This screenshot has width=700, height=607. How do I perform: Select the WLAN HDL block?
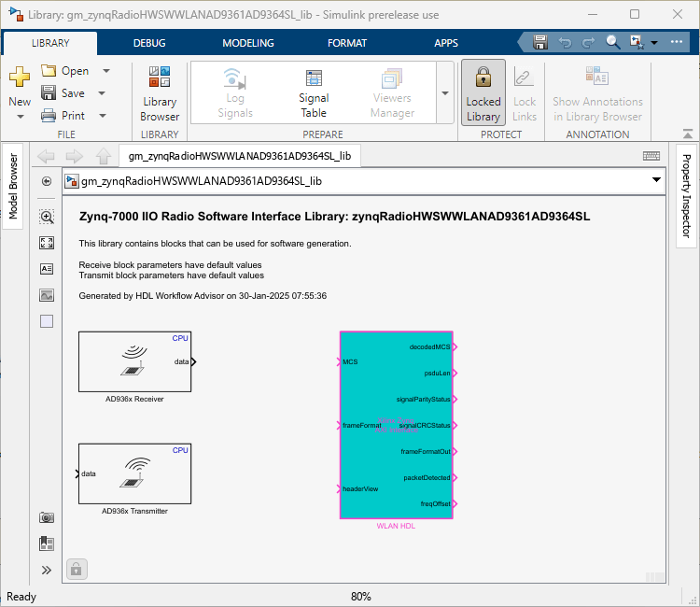pyautogui.click(x=397, y=425)
